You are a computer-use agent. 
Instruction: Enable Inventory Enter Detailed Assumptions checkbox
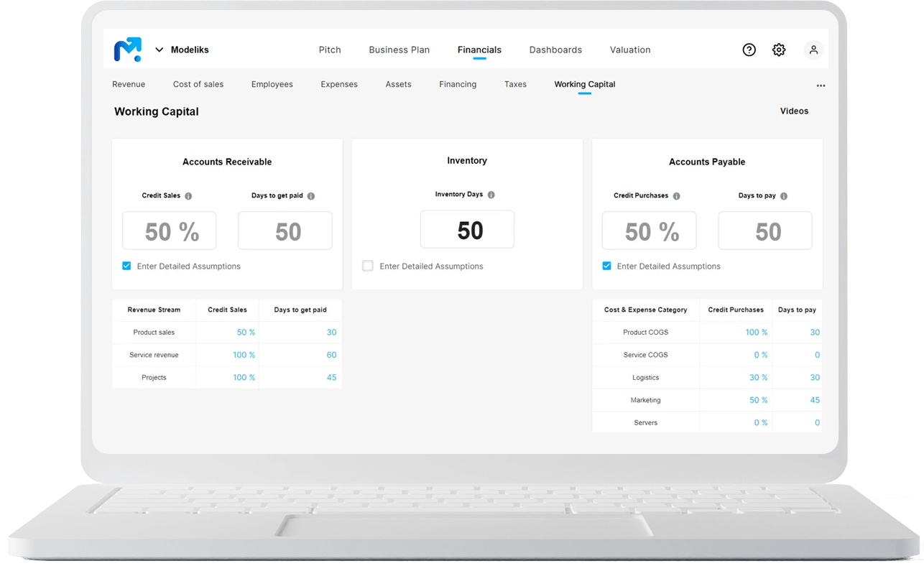tap(368, 266)
